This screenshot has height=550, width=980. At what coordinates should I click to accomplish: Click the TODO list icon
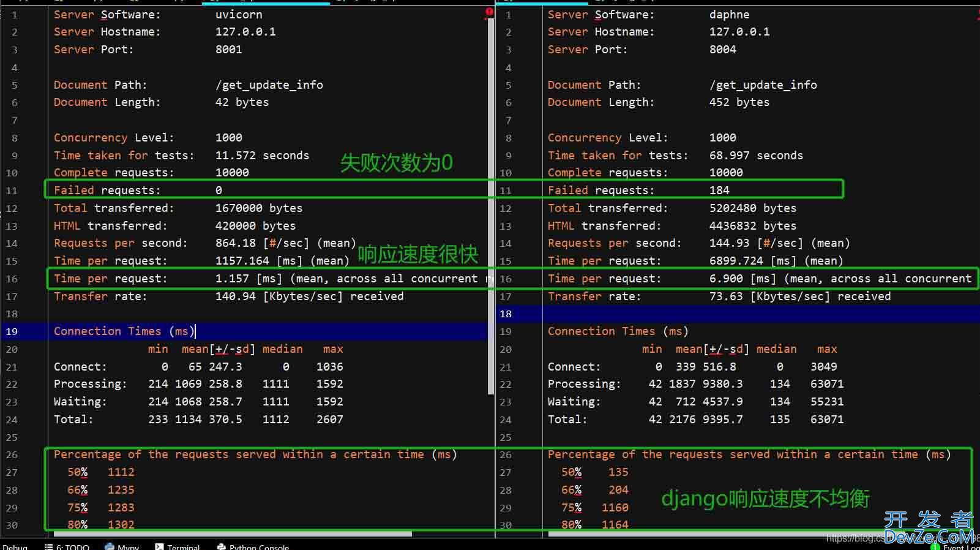(x=48, y=546)
